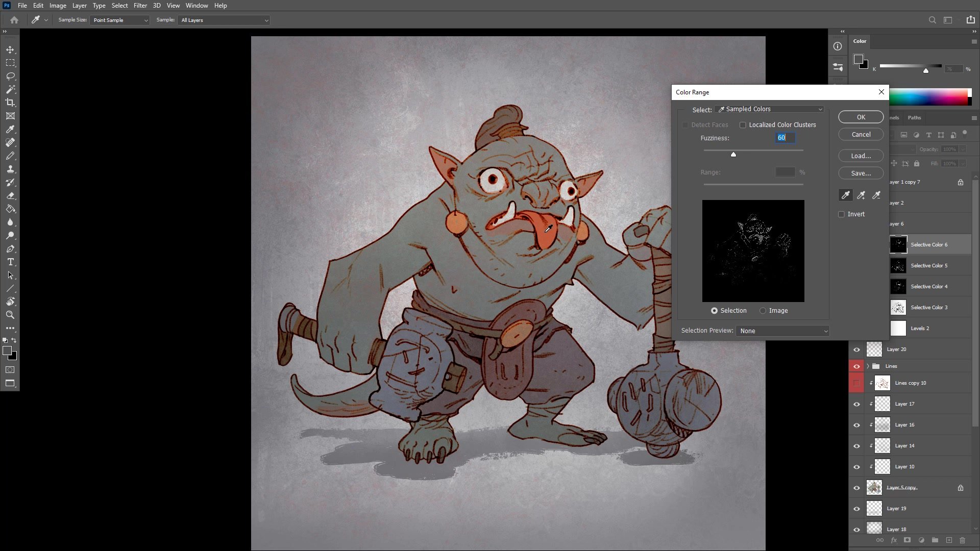Select the Crop tool
This screenshot has width=980, height=551.
click(x=10, y=103)
